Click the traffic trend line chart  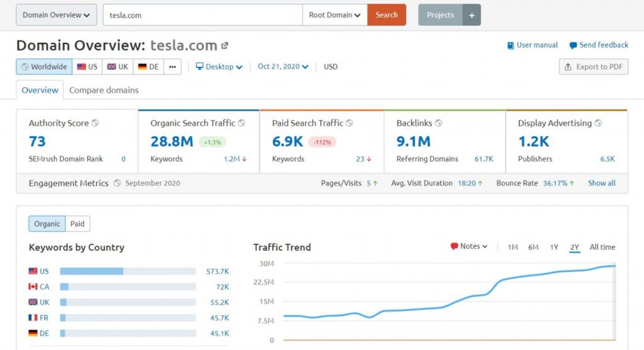click(x=449, y=302)
